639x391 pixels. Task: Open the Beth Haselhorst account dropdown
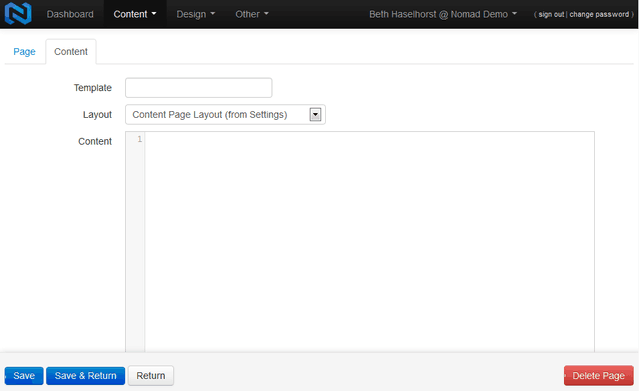(443, 14)
